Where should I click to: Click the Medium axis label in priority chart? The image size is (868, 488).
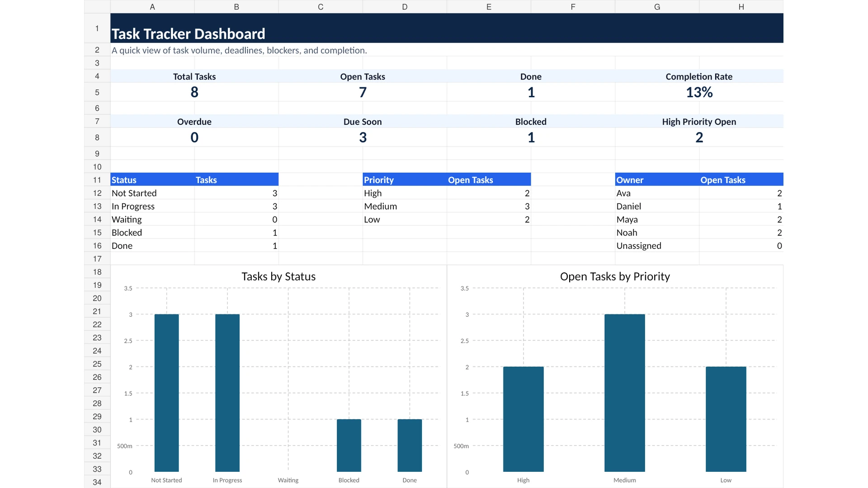tap(625, 480)
